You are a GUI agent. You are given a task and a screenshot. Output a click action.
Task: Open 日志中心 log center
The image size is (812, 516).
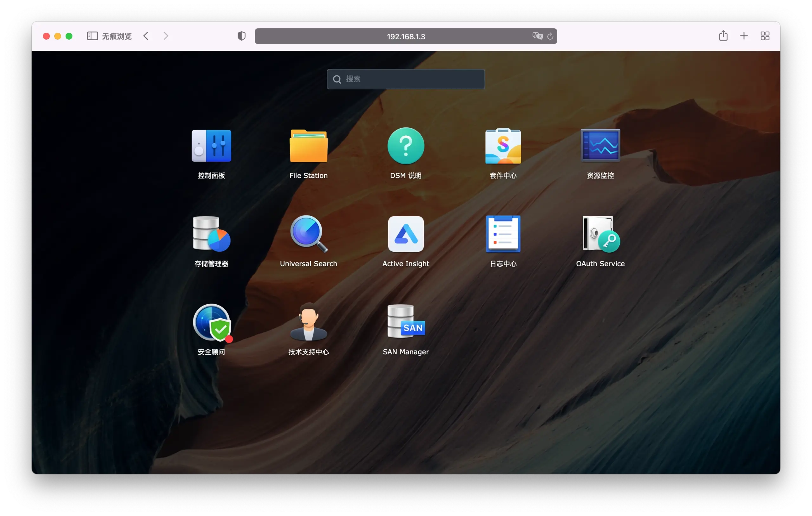(503, 234)
